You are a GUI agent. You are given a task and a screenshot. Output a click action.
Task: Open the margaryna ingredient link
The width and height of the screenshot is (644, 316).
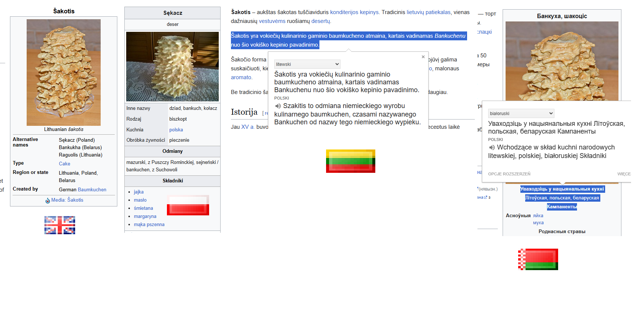(145, 216)
